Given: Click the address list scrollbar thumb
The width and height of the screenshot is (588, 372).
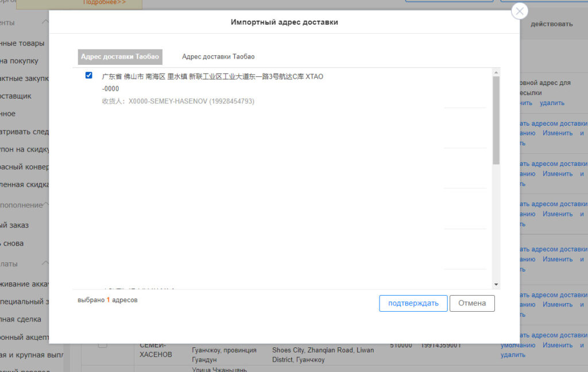Looking at the screenshot, I should 496,120.
